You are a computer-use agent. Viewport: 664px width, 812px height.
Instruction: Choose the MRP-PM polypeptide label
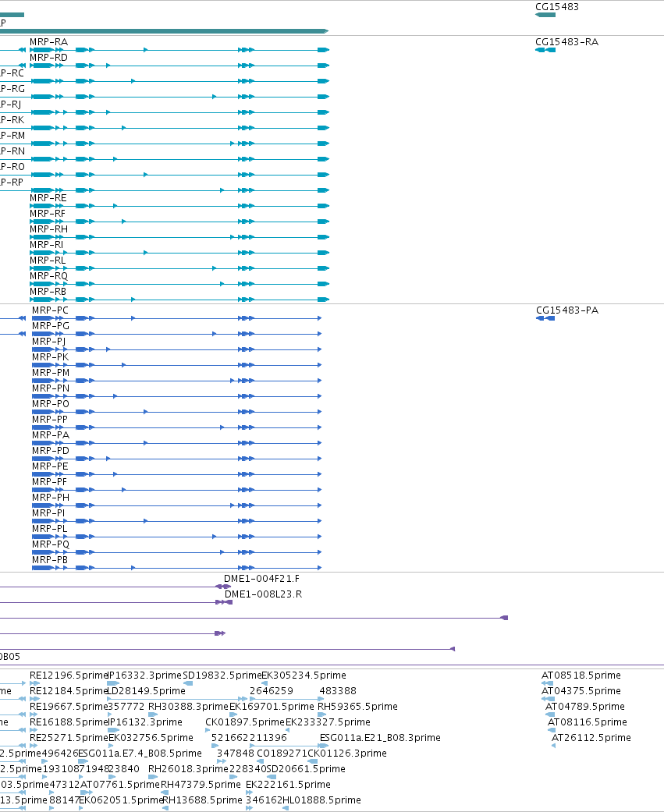(51, 372)
